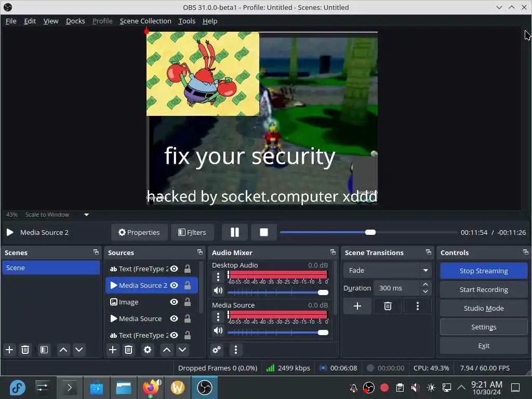Stop Media Source 2 playback
Image resolution: width=532 pixels, height=399 pixels.
click(264, 232)
